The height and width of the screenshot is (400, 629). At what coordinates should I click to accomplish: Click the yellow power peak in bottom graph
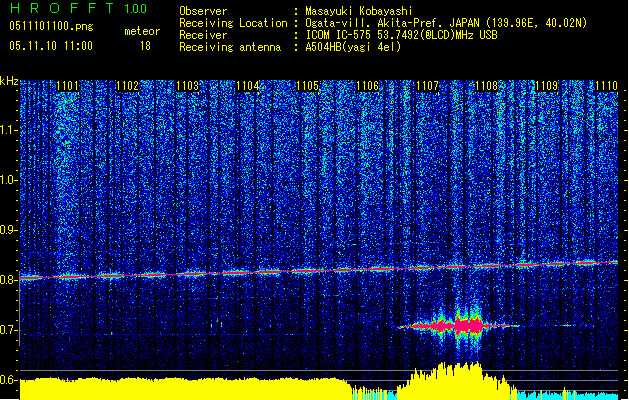coord(460,378)
